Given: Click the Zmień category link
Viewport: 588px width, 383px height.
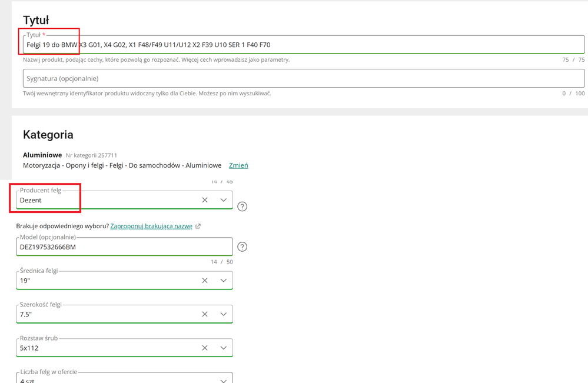Looking at the screenshot, I should coord(238,165).
